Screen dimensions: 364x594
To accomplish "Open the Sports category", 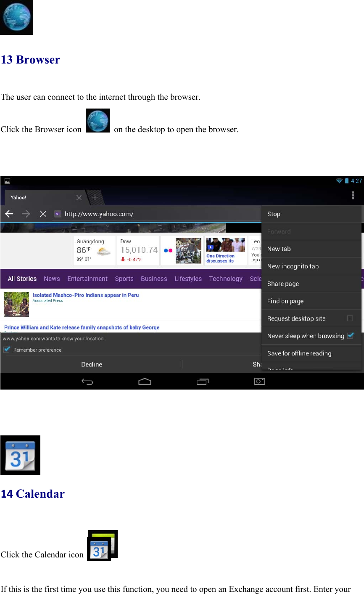I will (124, 278).
